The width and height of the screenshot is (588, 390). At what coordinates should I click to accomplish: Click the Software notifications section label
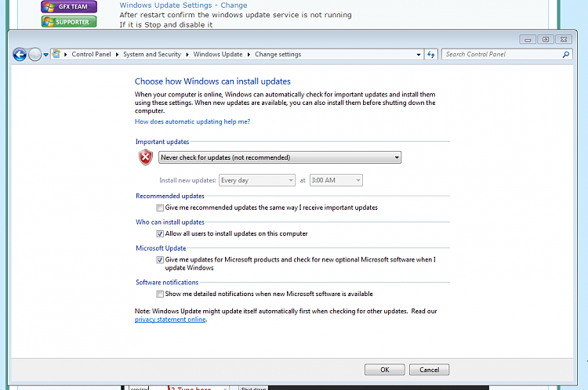[x=167, y=283]
